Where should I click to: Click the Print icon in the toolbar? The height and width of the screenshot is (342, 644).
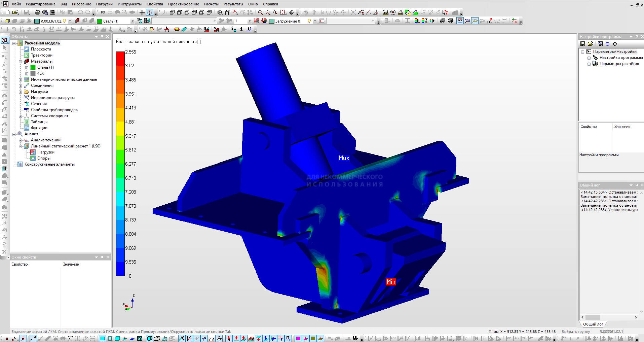pos(37,12)
